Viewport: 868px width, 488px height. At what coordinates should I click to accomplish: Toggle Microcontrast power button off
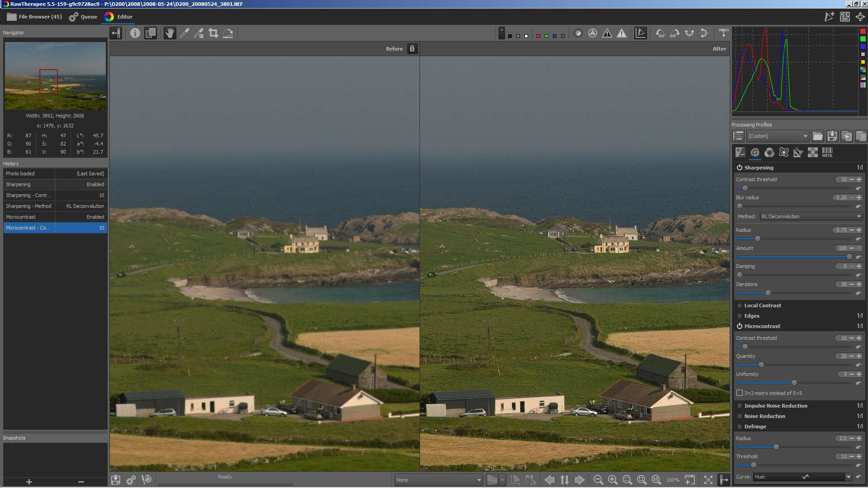pos(740,326)
